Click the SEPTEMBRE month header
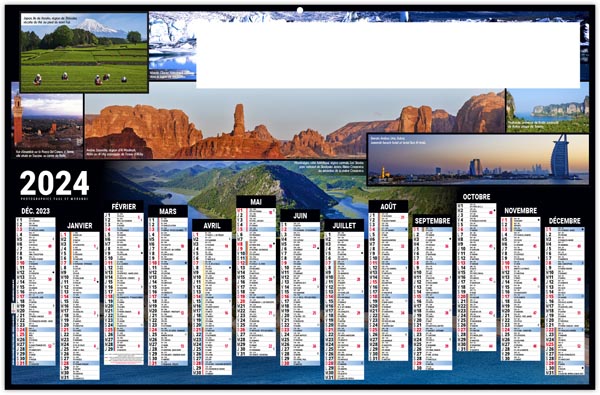 click(x=432, y=221)
